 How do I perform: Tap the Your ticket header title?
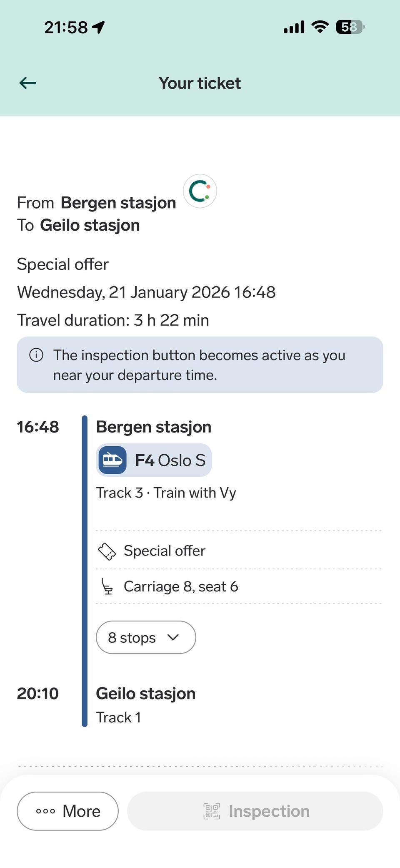click(200, 83)
